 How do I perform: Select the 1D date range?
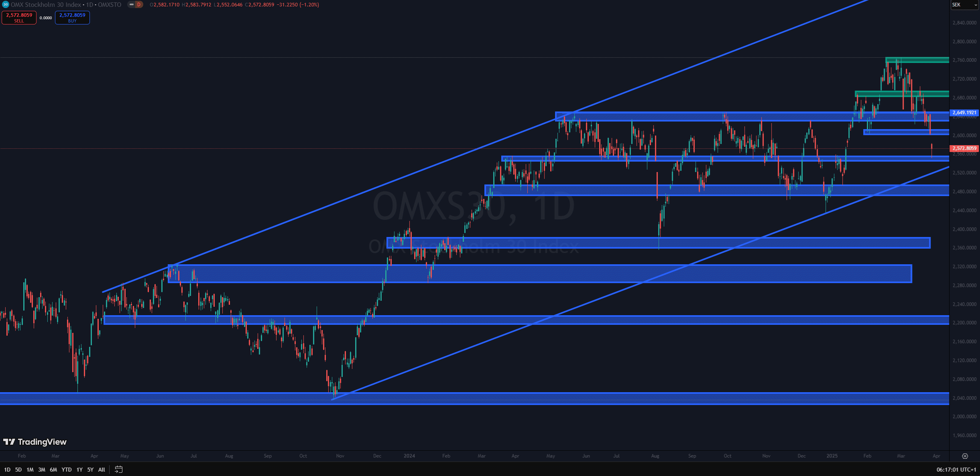click(x=7, y=470)
